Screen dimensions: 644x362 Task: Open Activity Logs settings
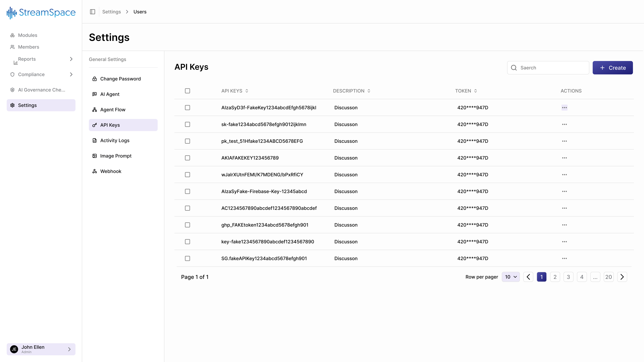[x=123, y=140]
